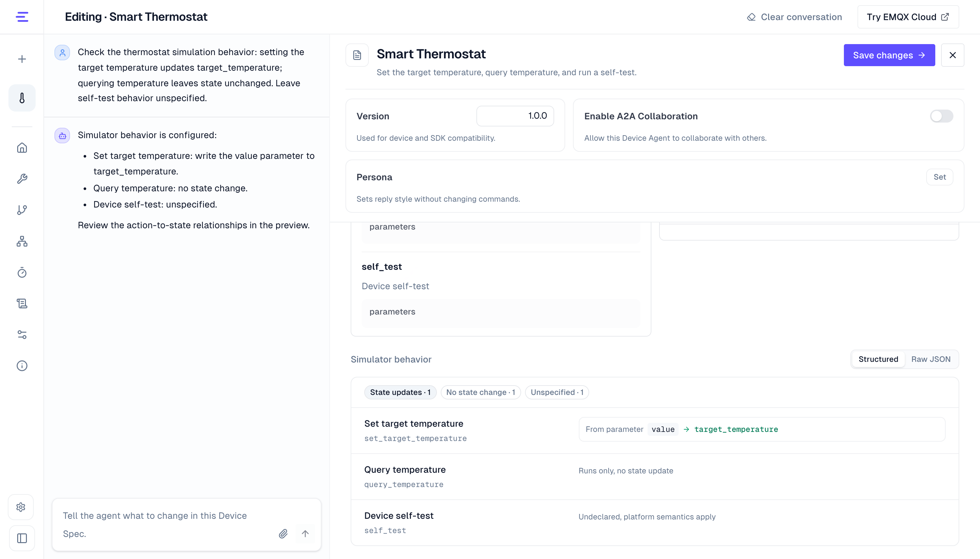This screenshot has height=559, width=980.
Task: Click Clear conversation
Action: click(794, 17)
